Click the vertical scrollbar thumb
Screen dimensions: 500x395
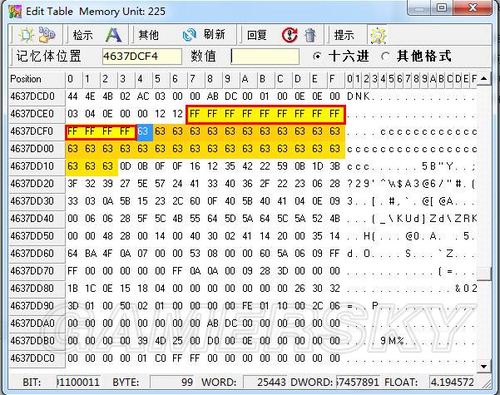tap(484, 274)
